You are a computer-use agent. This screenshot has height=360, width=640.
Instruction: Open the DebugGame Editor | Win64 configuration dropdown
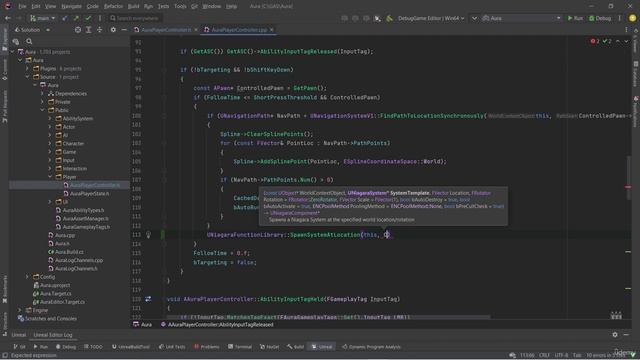431,18
